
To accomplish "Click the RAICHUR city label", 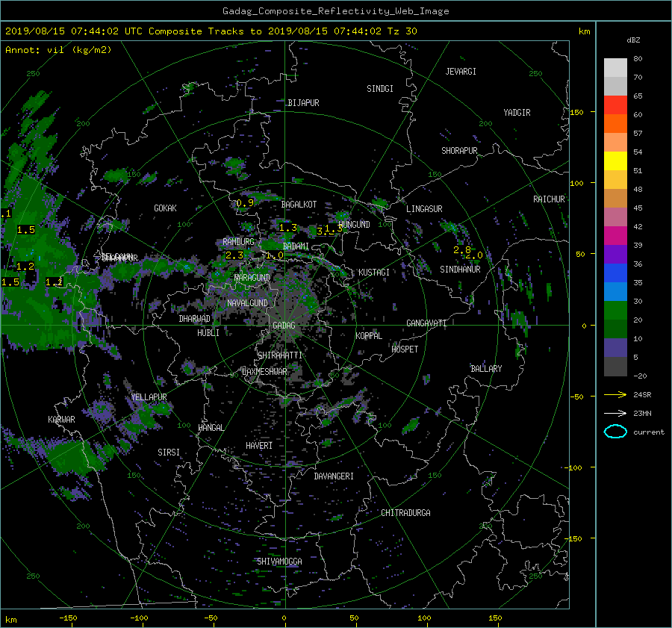I will (x=549, y=199).
